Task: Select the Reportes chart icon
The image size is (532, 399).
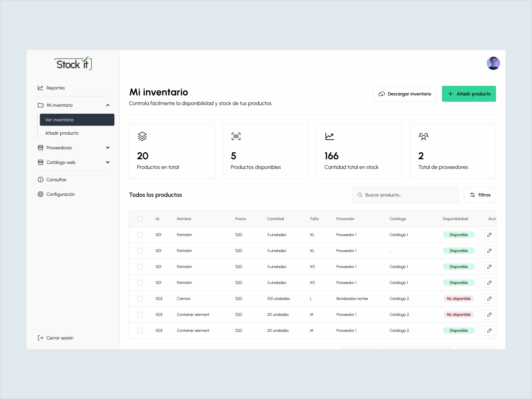Action: (x=40, y=88)
